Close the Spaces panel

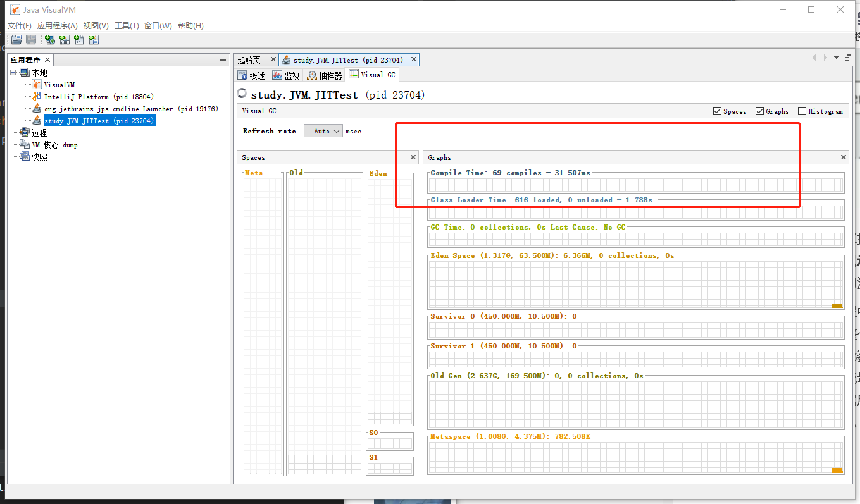point(413,157)
